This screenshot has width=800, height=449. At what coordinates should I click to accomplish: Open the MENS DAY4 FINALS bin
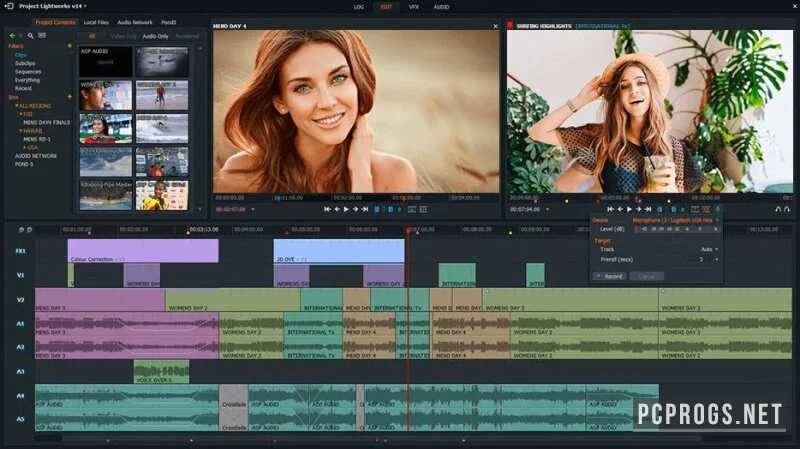pos(46,122)
